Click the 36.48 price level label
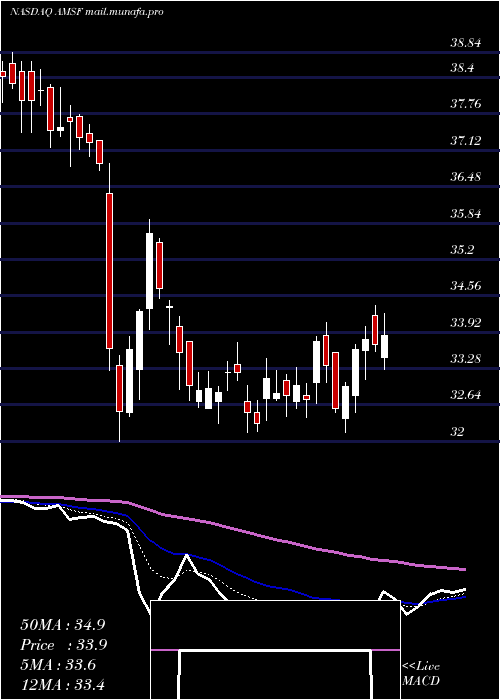Viewport: 500px width, 700px height. 466,176
